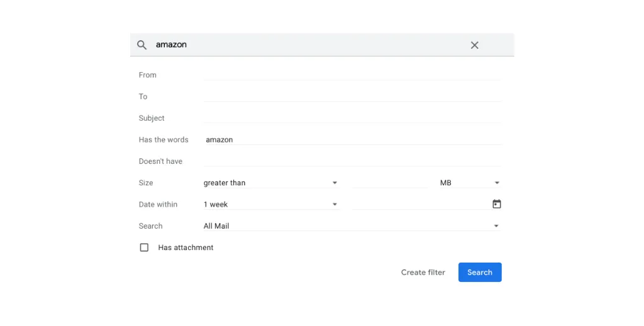644x326 pixels.
Task: Open the "All Mail" search location dropdown
Action: (x=352, y=226)
